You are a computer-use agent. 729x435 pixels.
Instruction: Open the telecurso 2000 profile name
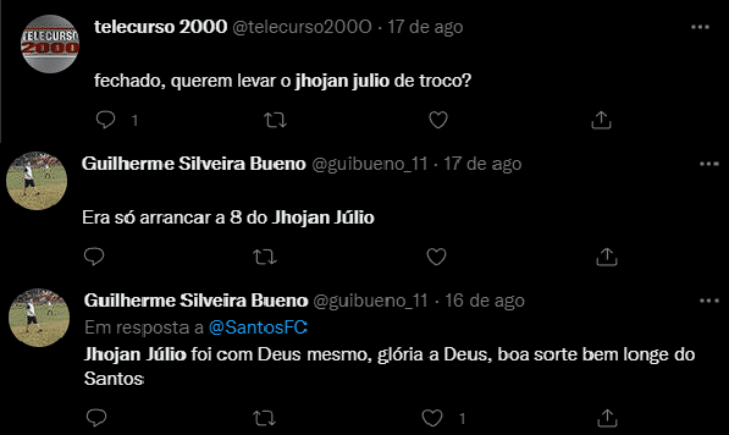click(x=159, y=27)
